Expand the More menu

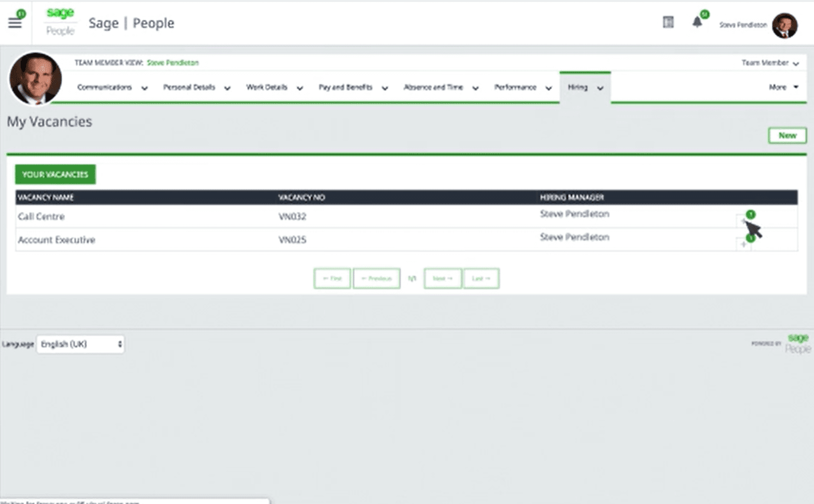pyautogui.click(x=783, y=87)
